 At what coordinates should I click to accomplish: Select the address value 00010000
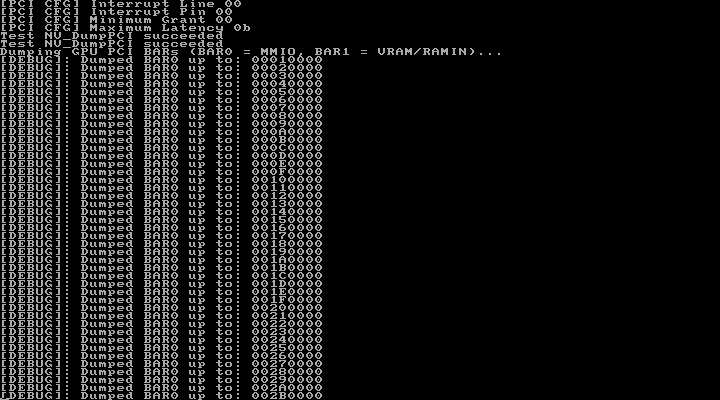[x=287, y=60]
